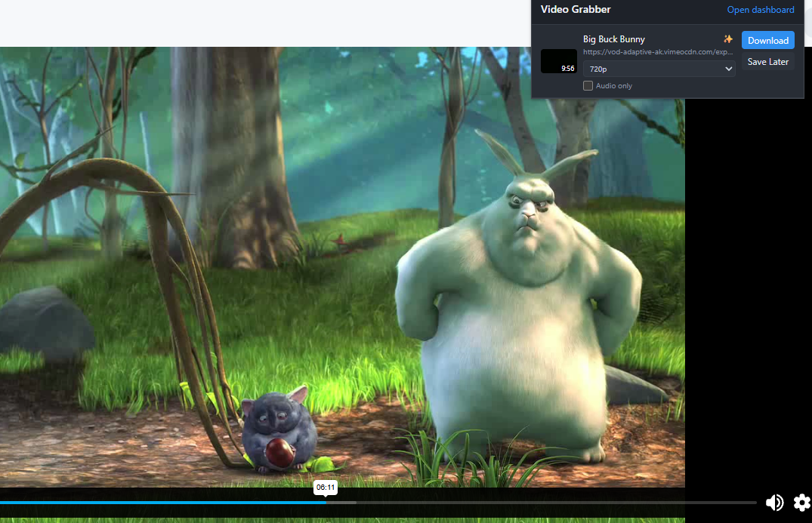Image resolution: width=812 pixels, height=523 pixels.
Task: Click the video thumbnail showing 9:56
Action: [x=559, y=61]
